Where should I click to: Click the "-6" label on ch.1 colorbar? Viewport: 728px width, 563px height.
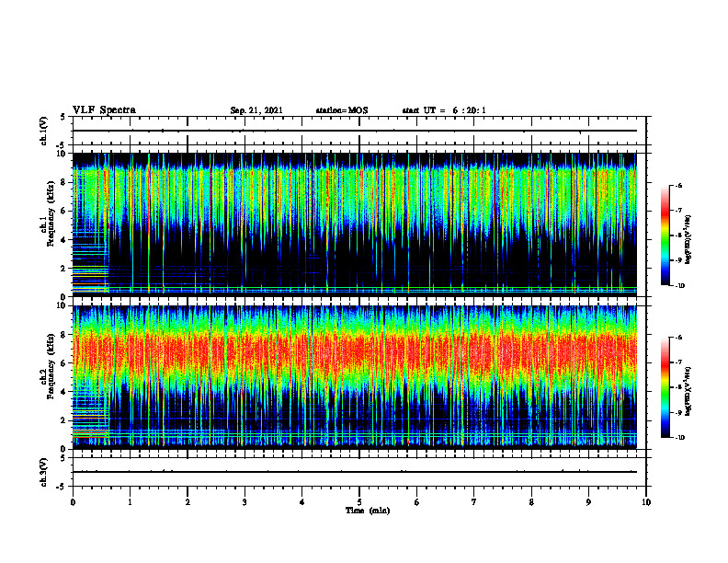point(678,186)
